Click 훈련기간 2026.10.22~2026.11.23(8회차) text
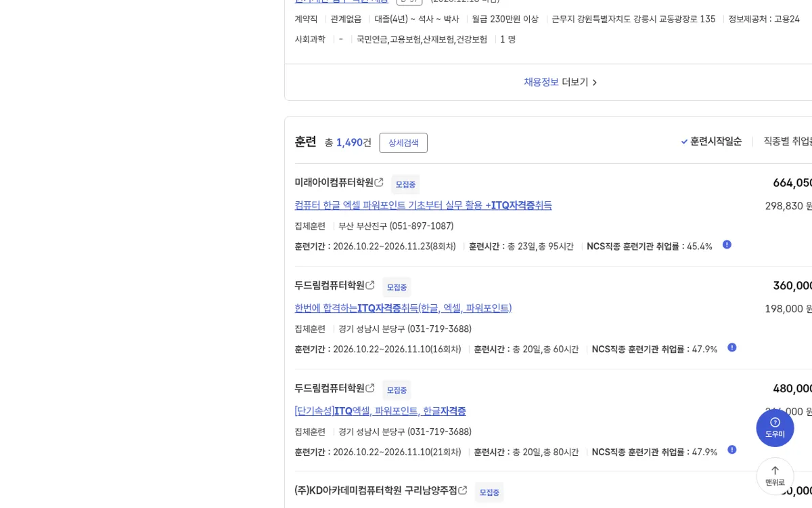 [x=376, y=247]
